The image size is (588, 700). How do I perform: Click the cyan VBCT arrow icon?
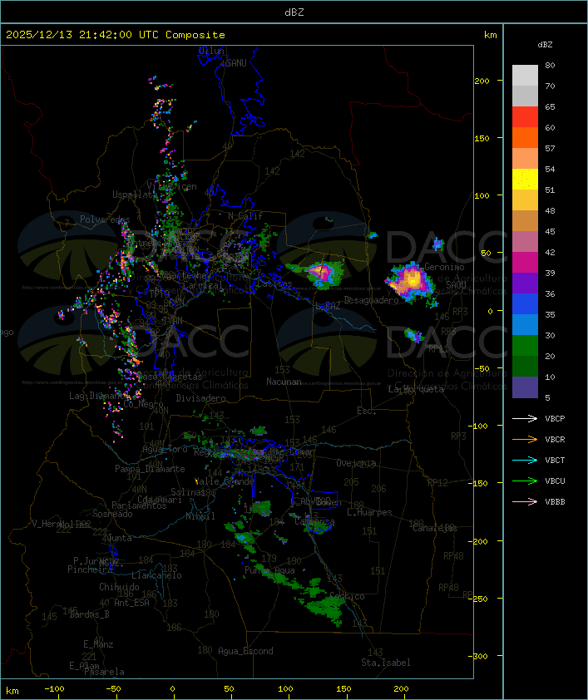[x=525, y=460]
